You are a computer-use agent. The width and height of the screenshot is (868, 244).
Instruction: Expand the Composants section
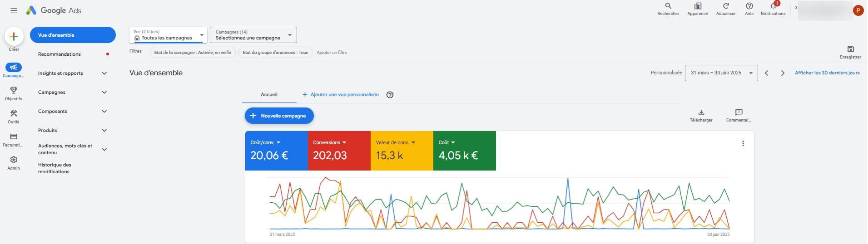(104, 112)
